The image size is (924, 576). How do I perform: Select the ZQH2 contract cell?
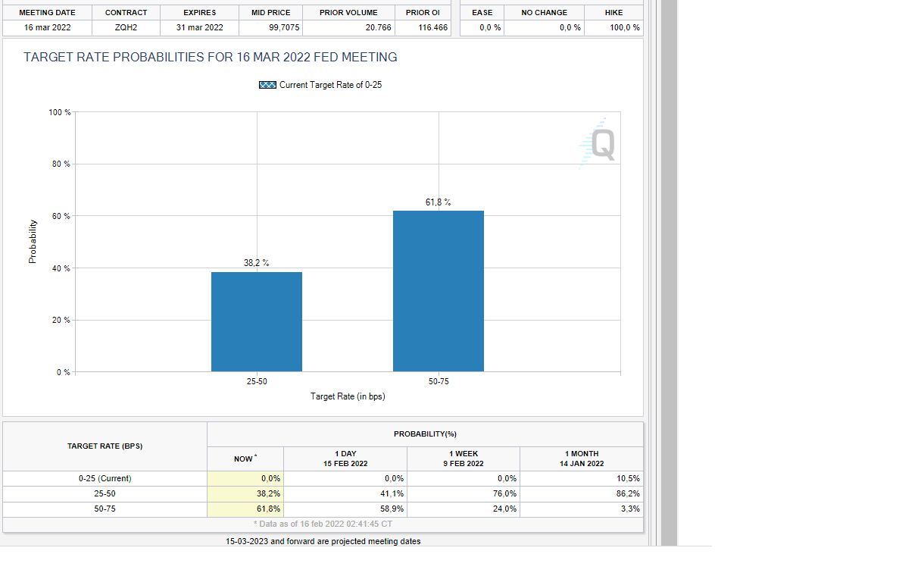[x=126, y=27]
